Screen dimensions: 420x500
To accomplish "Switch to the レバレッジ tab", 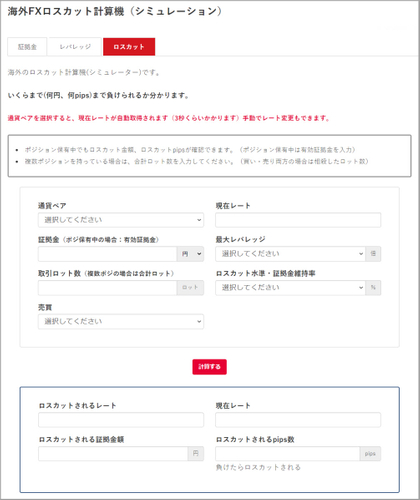I will tap(75, 47).
